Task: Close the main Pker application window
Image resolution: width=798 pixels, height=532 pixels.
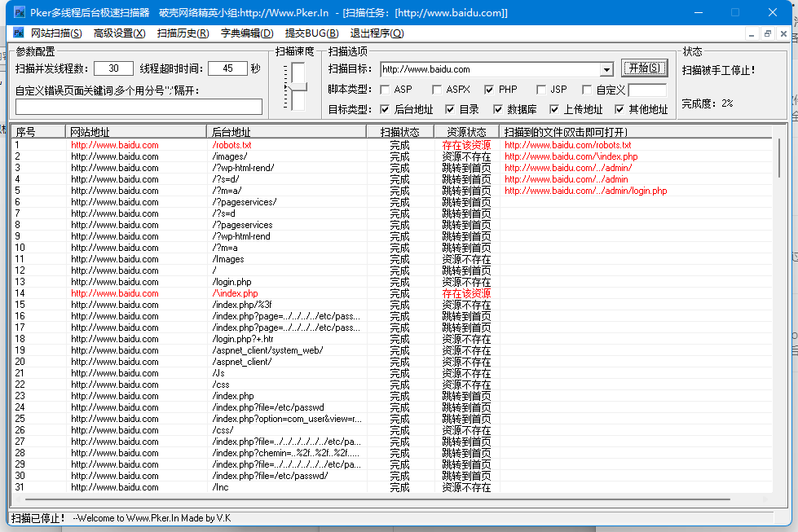Action: (x=772, y=12)
